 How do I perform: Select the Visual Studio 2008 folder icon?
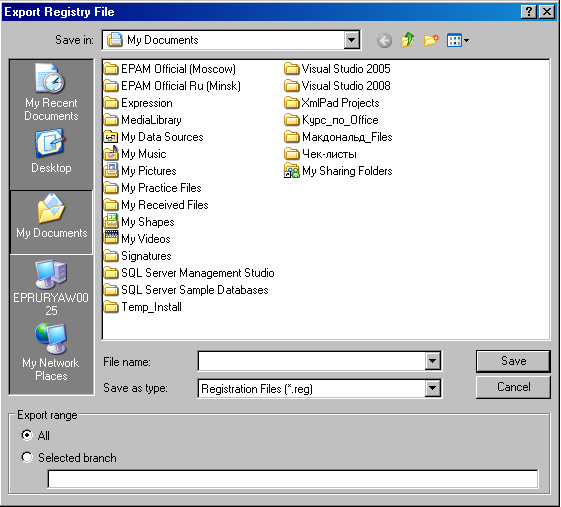pyautogui.click(x=292, y=86)
